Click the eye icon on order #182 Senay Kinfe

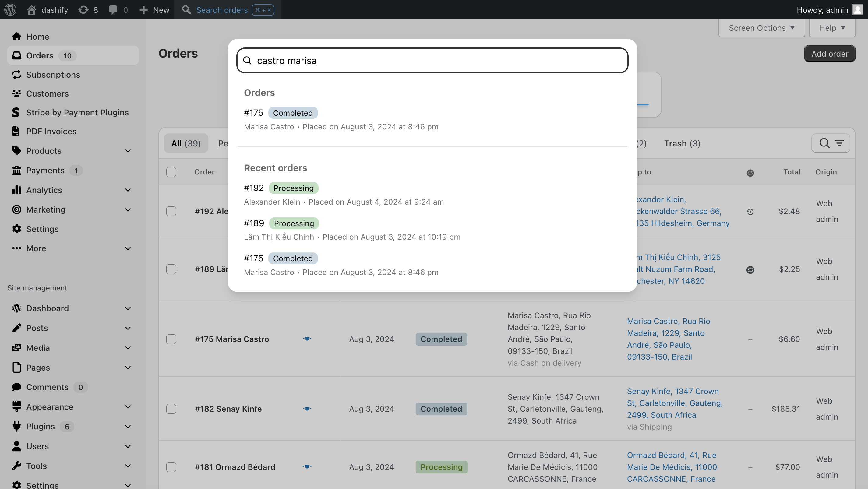click(x=308, y=409)
